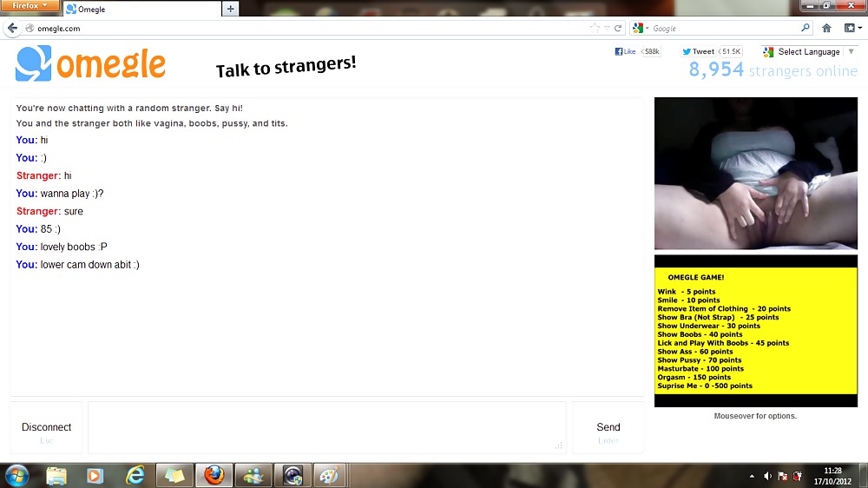The image size is (868, 488).
Task: Reload the page with the refresh icon
Action: 619,28
